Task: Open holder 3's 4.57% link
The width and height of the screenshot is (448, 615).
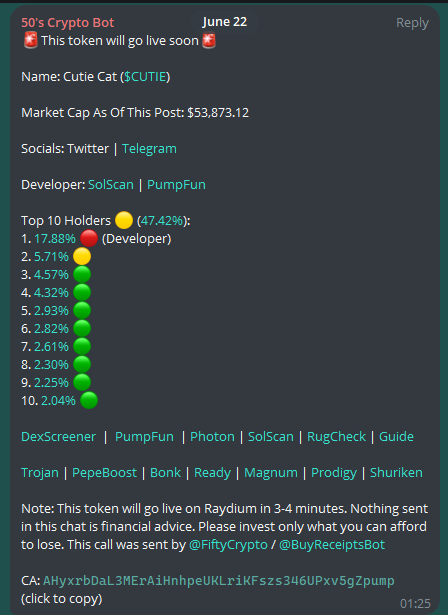Action: tap(51, 275)
